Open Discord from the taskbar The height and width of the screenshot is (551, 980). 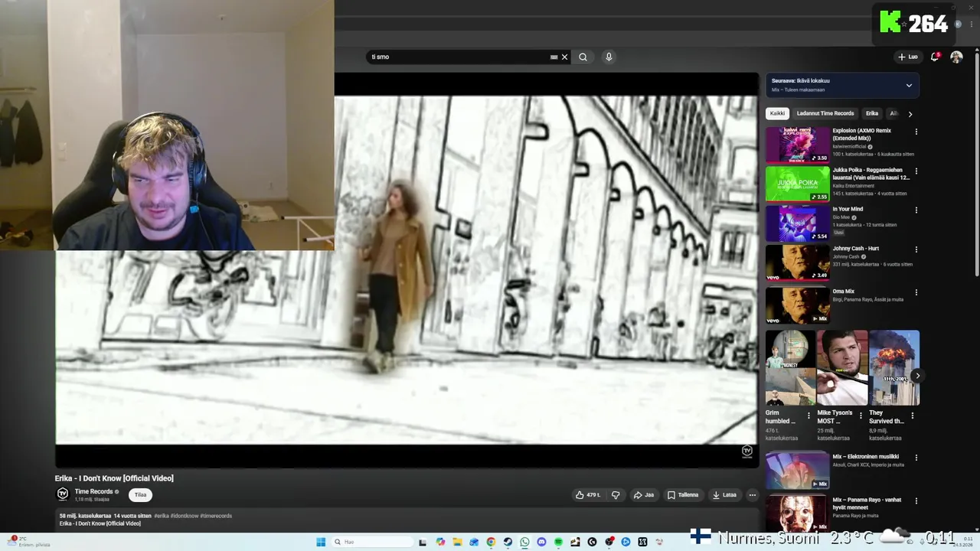[541, 542]
